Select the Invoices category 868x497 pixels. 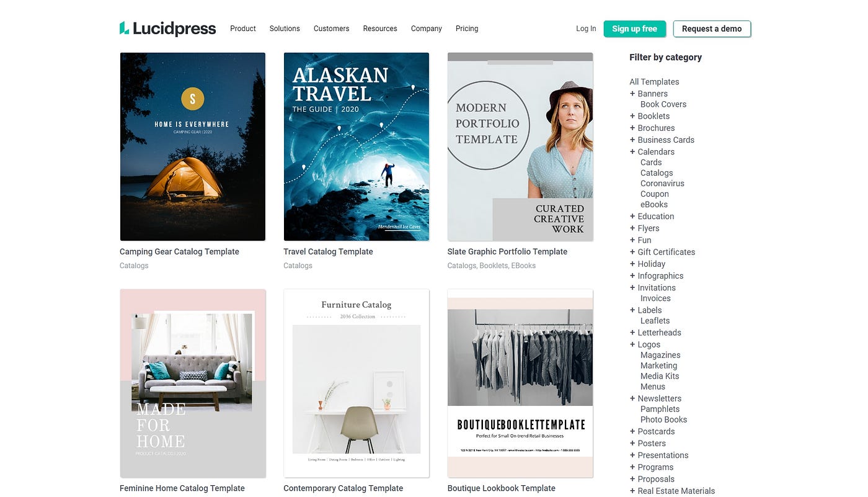[x=655, y=298]
